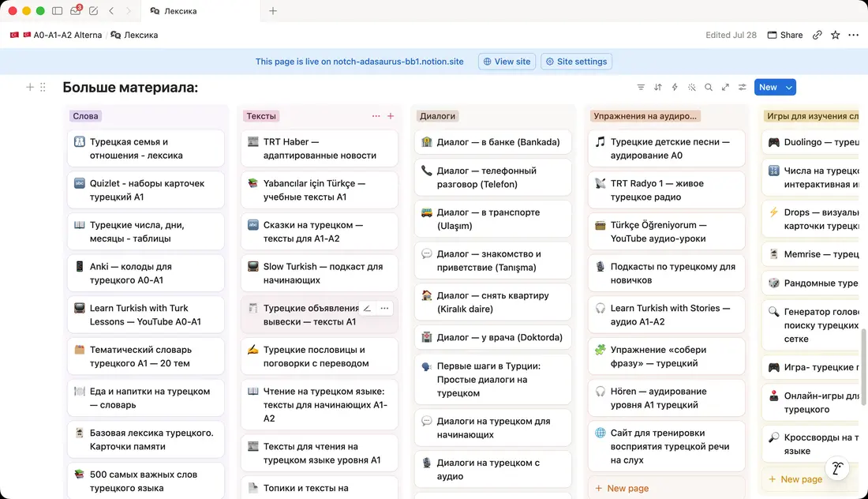Open Türkçe Öğreniyorum YouTube card
Screen dimensions: 868x499
[x=667, y=231]
